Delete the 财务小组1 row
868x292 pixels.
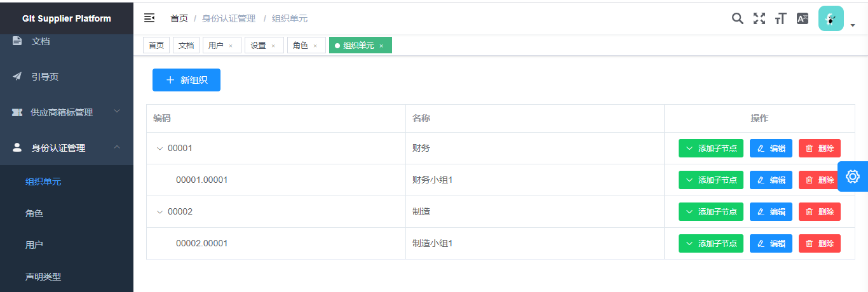click(x=819, y=180)
